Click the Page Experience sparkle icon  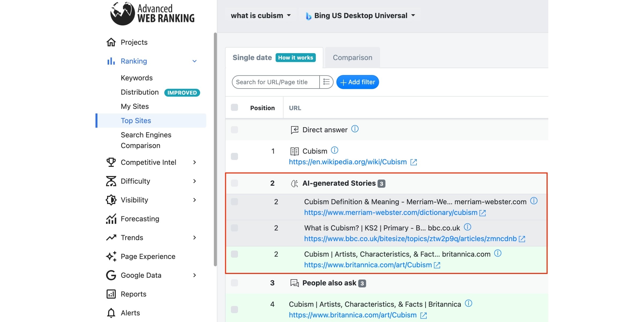coord(111,256)
